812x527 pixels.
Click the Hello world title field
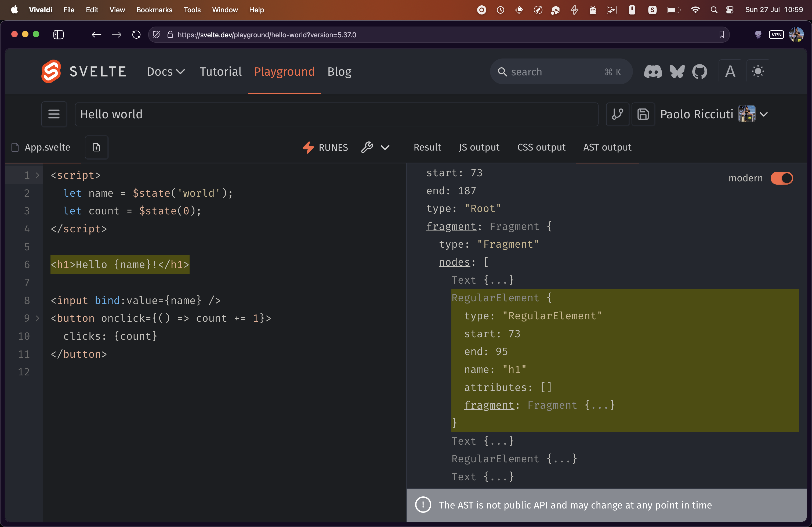pyautogui.click(x=336, y=114)
